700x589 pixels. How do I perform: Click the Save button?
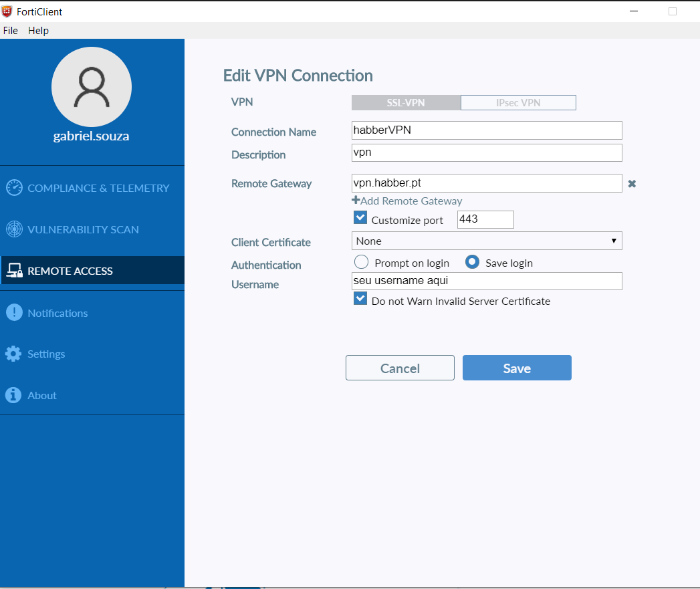coord(517,368)
